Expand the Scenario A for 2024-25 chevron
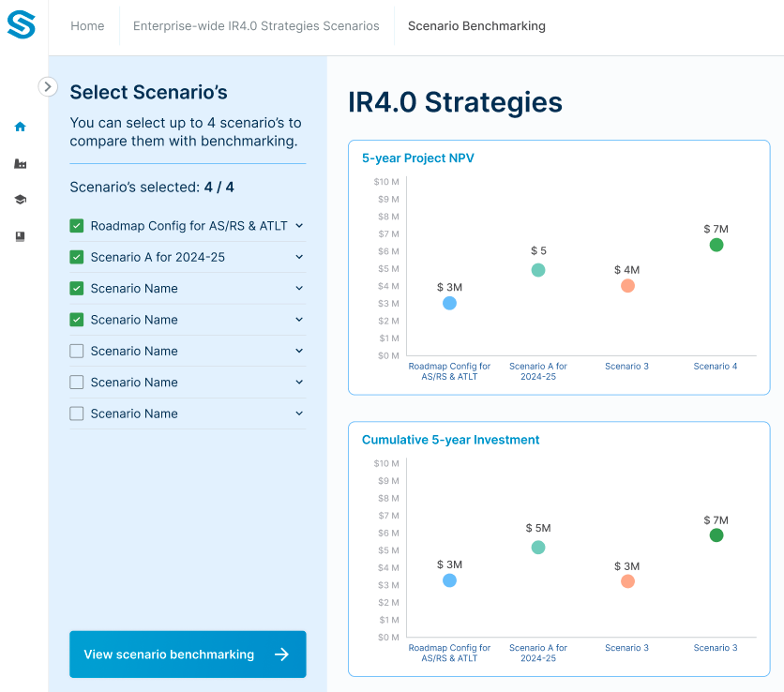784x692 pixels. pos(299,257)
